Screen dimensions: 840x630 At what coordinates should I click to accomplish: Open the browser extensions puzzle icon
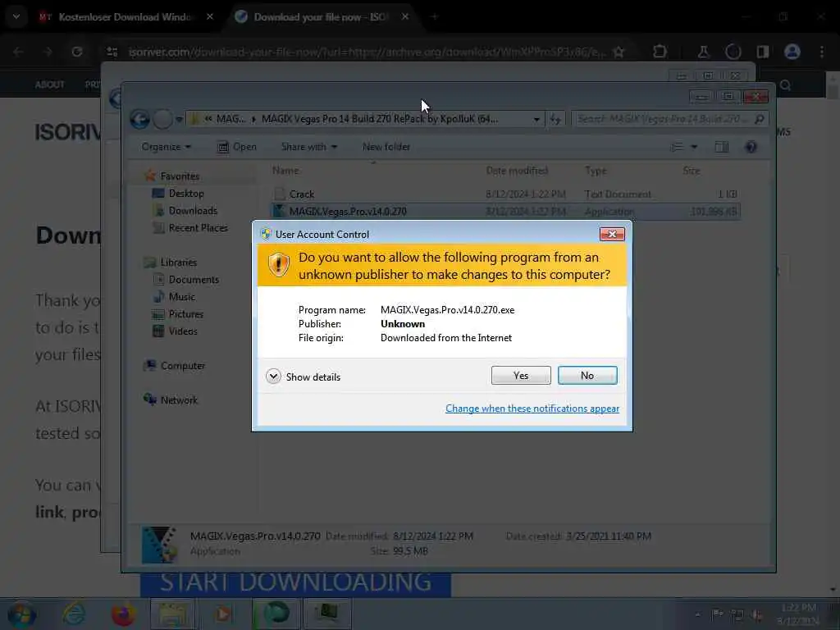click(660, 52)
